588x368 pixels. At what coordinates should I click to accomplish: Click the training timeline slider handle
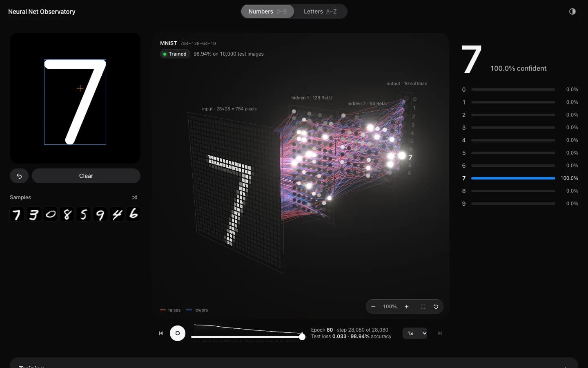302,337
